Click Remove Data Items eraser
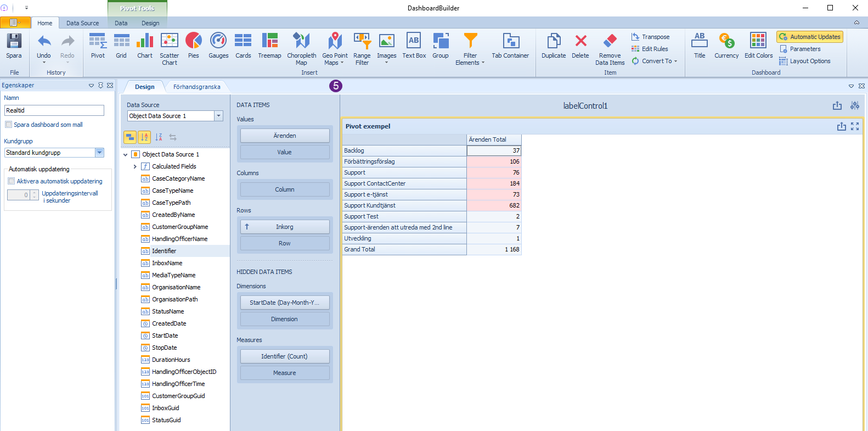The height and width of the screenshot is (431, 868). (x=610, y=49)
